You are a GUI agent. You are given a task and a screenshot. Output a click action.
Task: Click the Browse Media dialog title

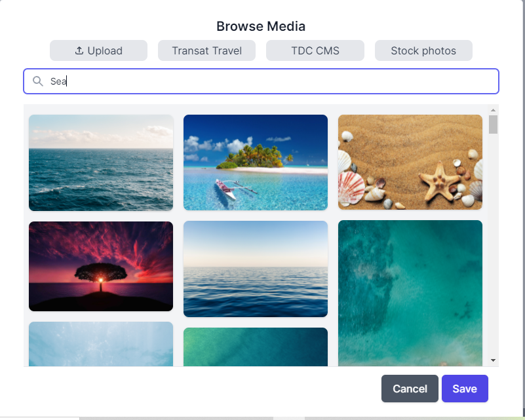click(261, 27)
